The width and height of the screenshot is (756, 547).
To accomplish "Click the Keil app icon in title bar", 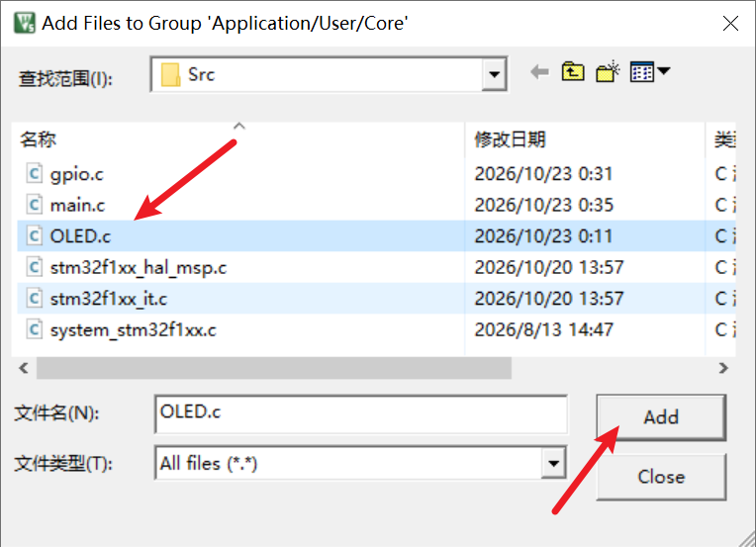I will 25,23.
